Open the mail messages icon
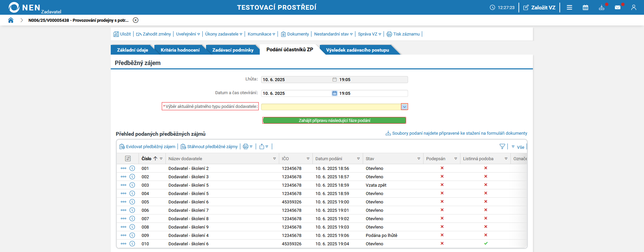The image size is (644, 252). (x=617, y=7)
